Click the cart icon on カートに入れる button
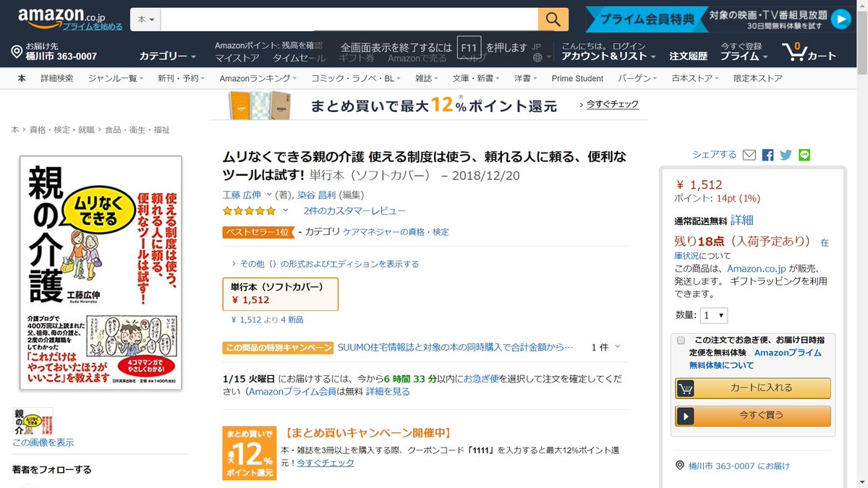The image size is (868, 488). 685,388
